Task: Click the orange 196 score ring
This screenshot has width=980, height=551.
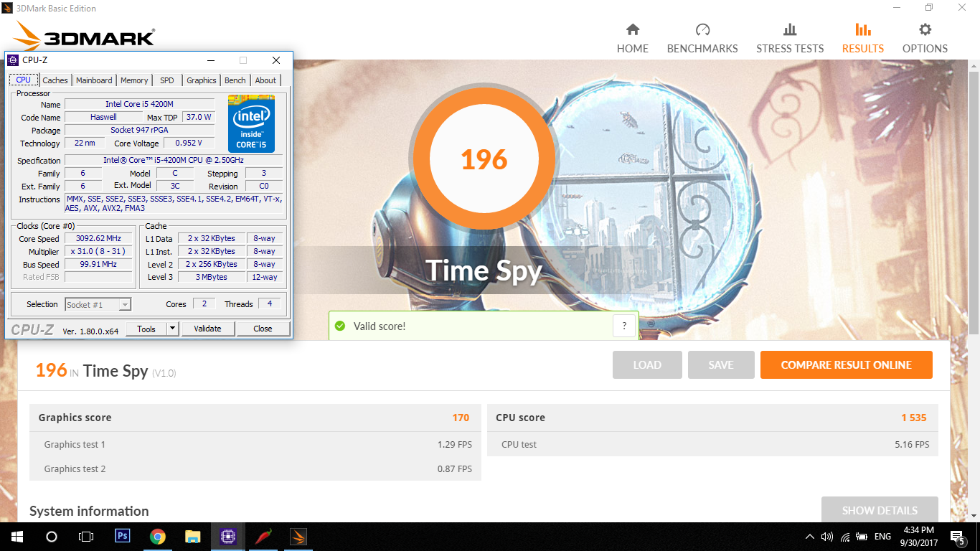Action: (484, 159)
